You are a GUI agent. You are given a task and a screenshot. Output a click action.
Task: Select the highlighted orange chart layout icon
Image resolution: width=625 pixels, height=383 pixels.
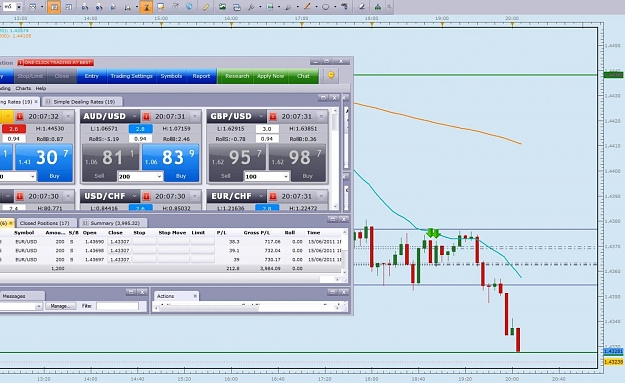54,7
